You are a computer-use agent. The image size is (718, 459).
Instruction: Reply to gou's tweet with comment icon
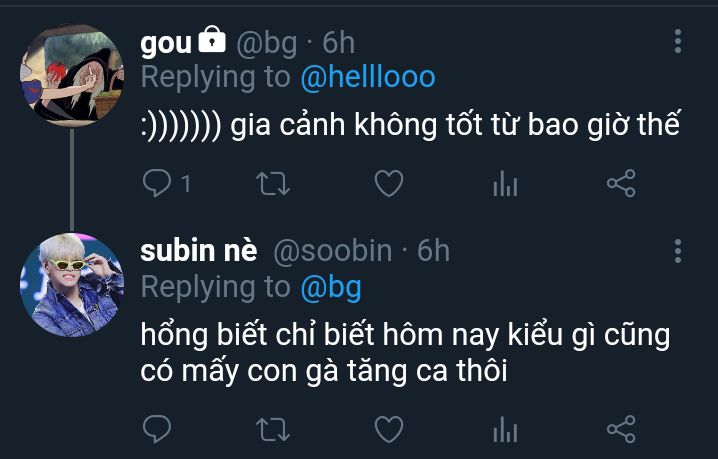(x=157, y=183)
